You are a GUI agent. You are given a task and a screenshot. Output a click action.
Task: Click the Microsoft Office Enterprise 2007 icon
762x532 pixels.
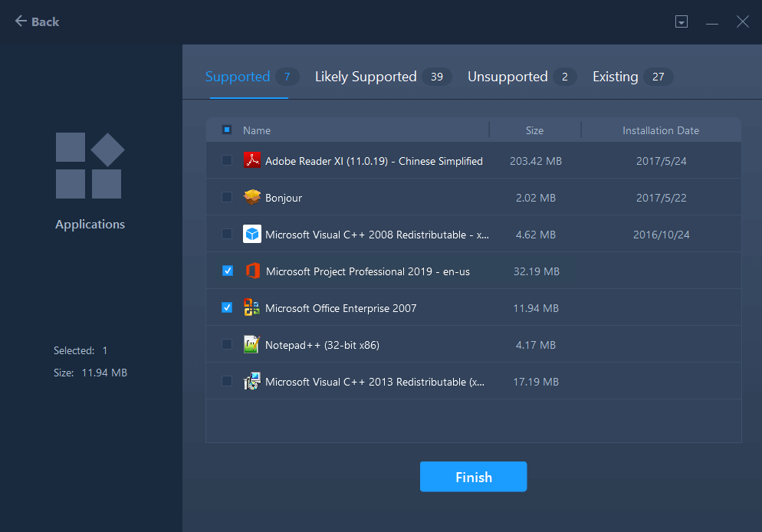(x=252, y=308)
